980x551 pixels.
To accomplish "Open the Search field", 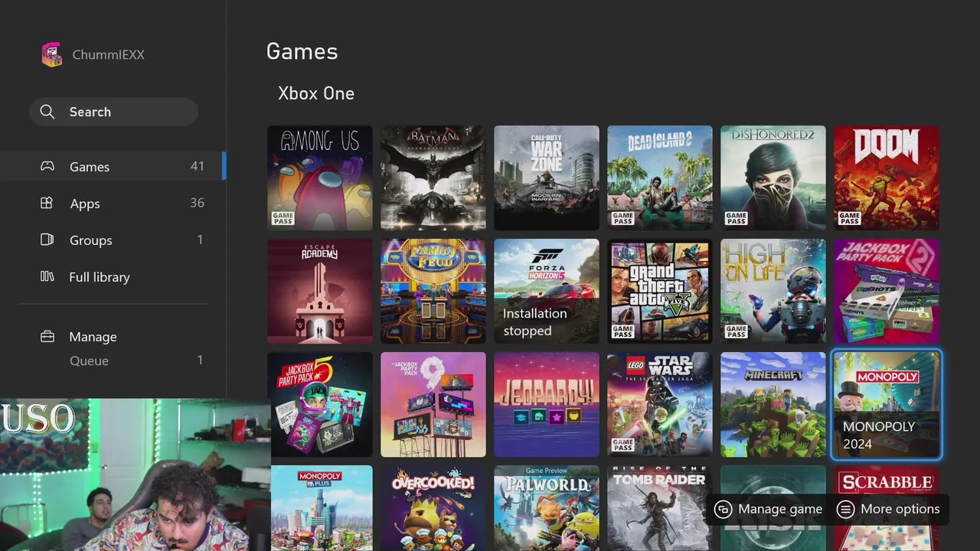I will [x=113, y=112].
